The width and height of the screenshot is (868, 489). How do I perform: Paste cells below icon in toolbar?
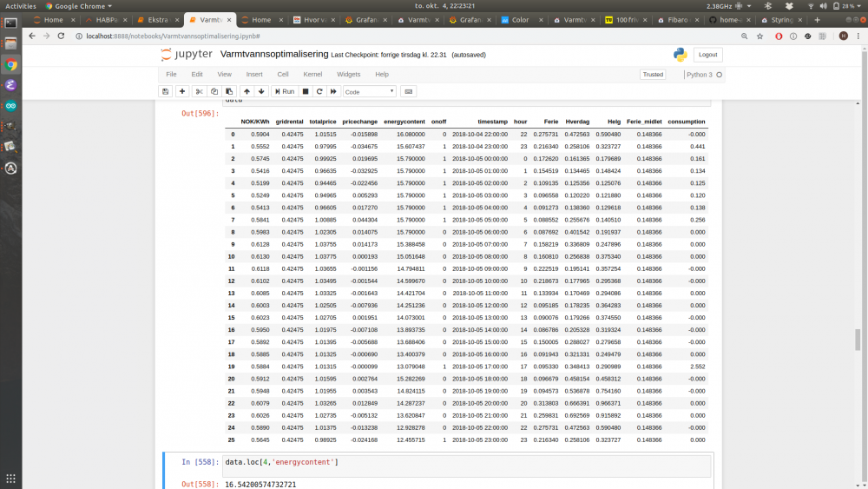[x=229, y=91]
